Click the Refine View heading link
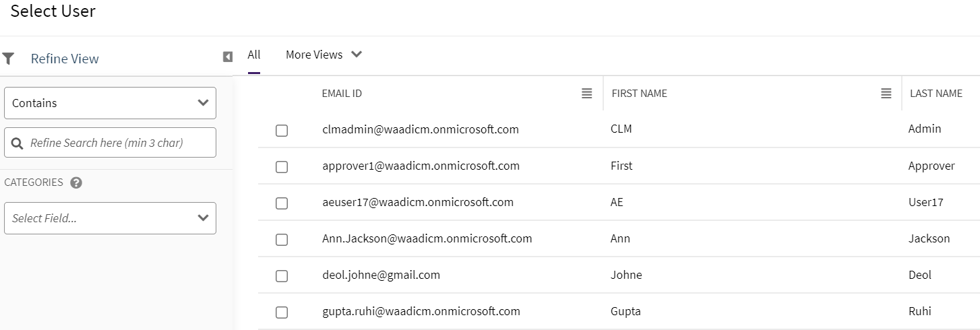Viewport: 980px width, 330px height. [65, 59]
